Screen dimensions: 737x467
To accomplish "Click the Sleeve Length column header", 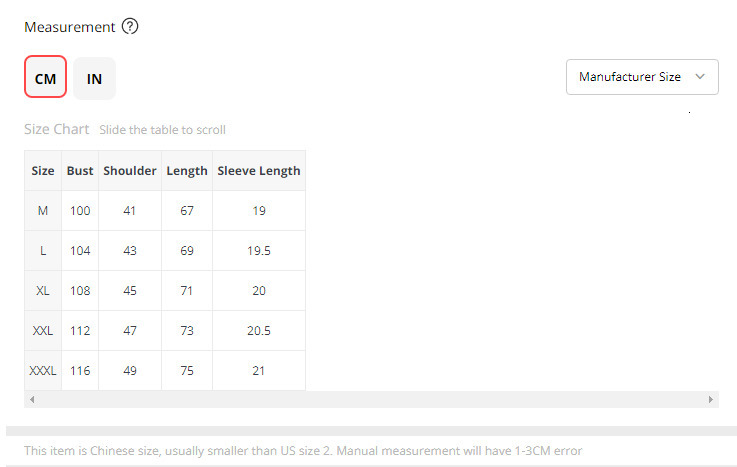I will pyautogui.click(x=259, y=171).
